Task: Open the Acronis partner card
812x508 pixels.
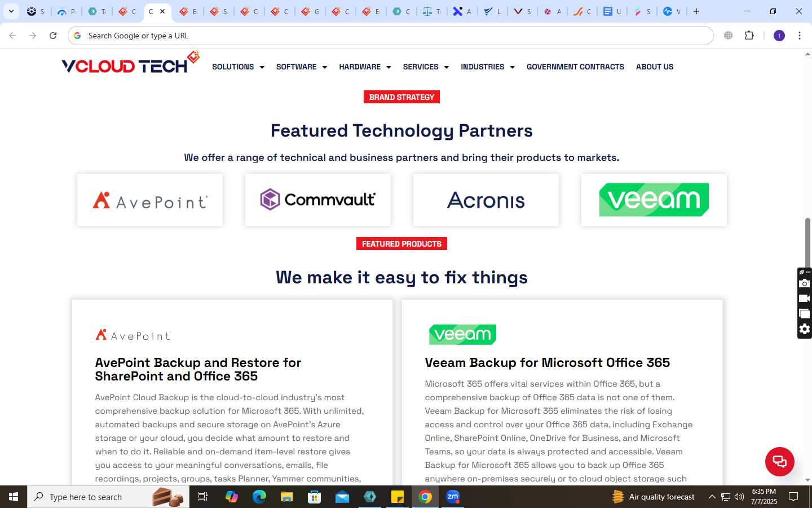Action: coord(486,200)
